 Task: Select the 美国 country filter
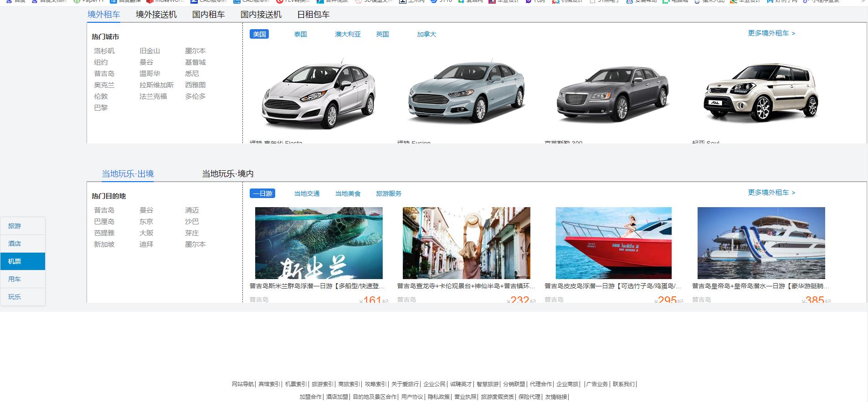click(259, 34)
